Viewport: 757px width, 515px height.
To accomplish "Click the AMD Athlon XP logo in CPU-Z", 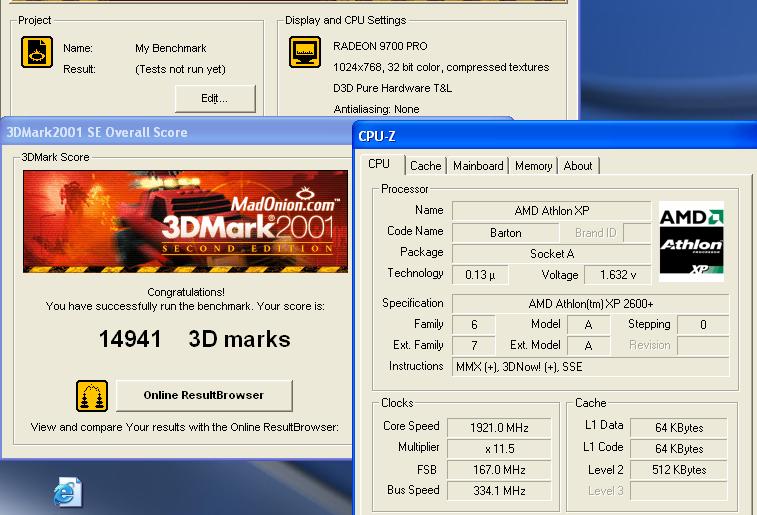I will pos(691,241).
